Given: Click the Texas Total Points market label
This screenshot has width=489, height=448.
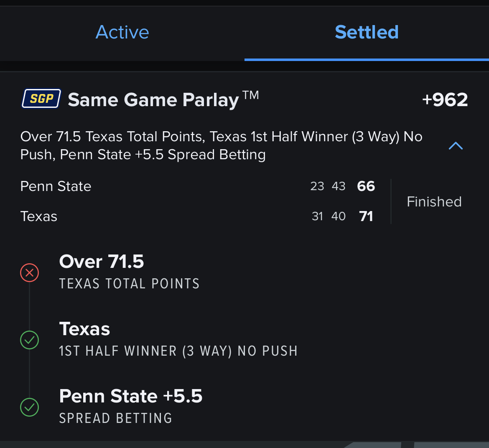Looking at the screenshot, I should [130, 284].
